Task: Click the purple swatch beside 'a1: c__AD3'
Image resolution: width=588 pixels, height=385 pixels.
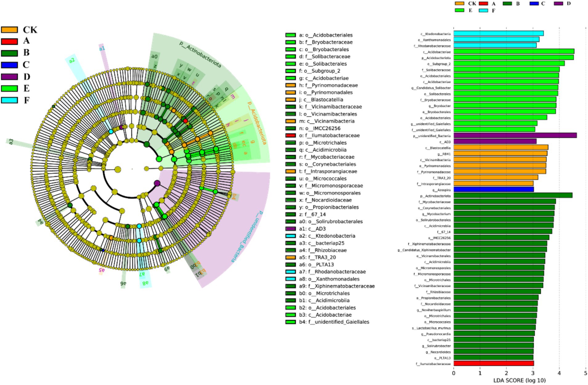Action: click(x=290, y=229)
